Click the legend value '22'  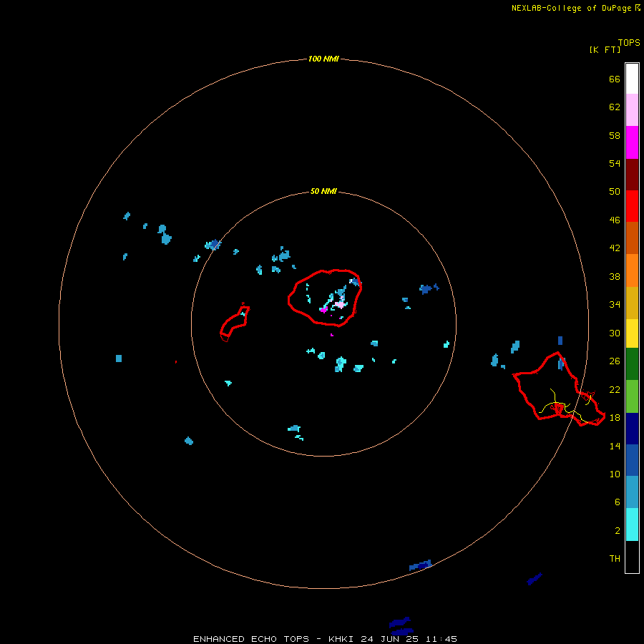pos(615,389)
